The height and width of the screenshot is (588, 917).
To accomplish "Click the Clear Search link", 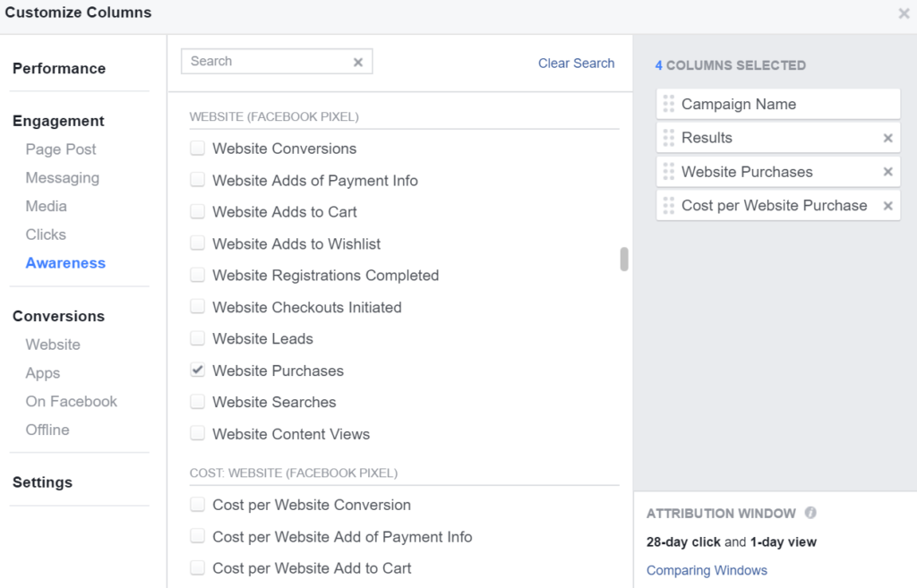I will (x=576, y=64).
